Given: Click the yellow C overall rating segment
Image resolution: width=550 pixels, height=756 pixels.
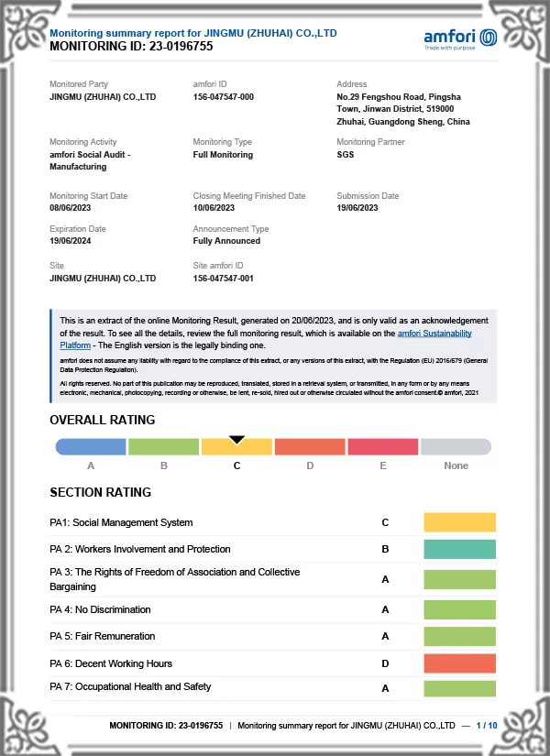Looking at the screenshot, I should pos(236,448).
